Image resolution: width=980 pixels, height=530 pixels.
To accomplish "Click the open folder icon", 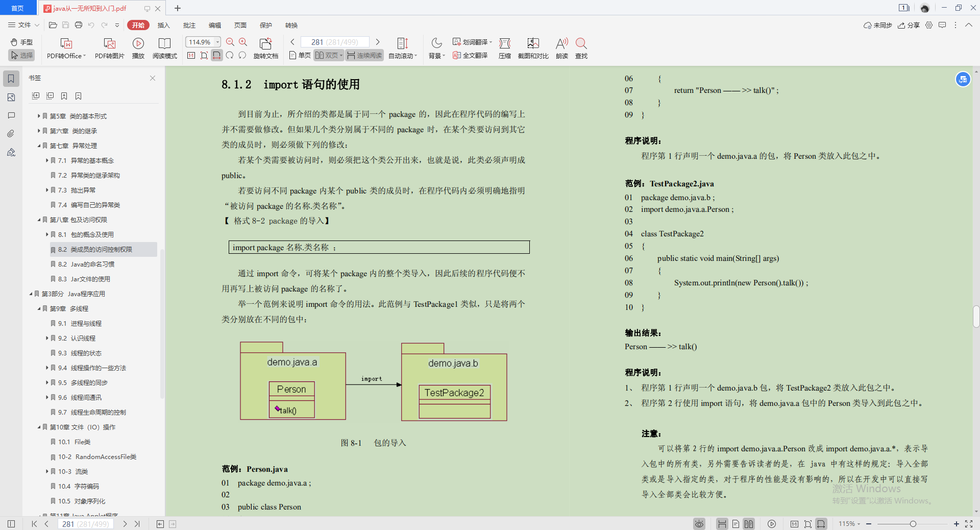I will [53, 25].
